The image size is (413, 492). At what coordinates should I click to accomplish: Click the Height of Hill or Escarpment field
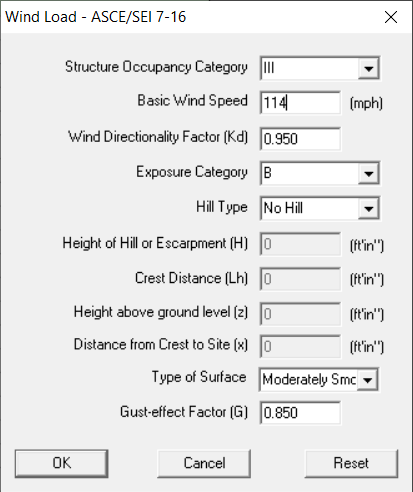(x=300, y=244)
